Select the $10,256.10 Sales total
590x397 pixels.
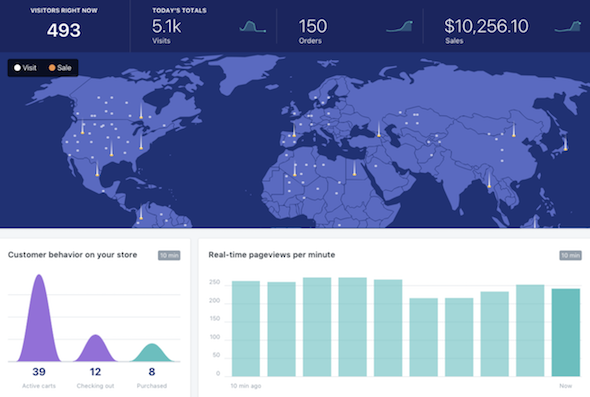486,26
